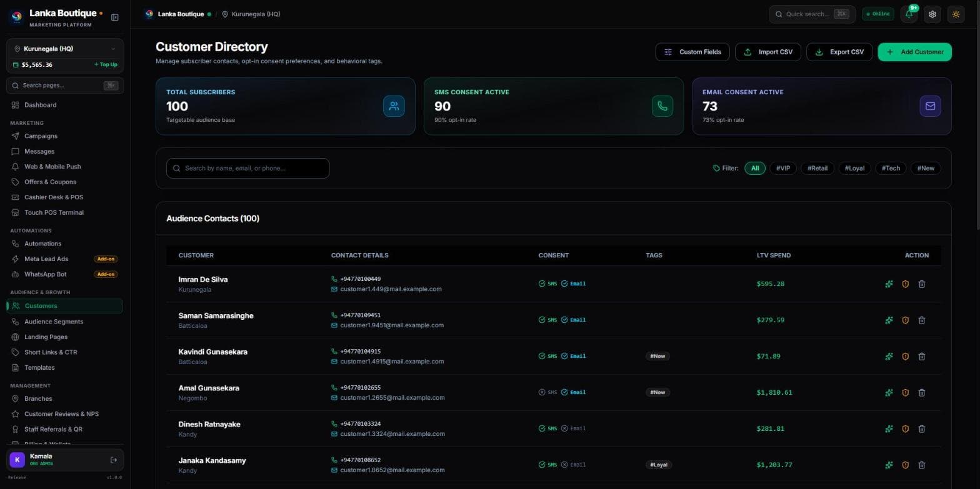Focus the search by name, email, phone field
The height and width of the screenshot is (489, 980).
247,169
